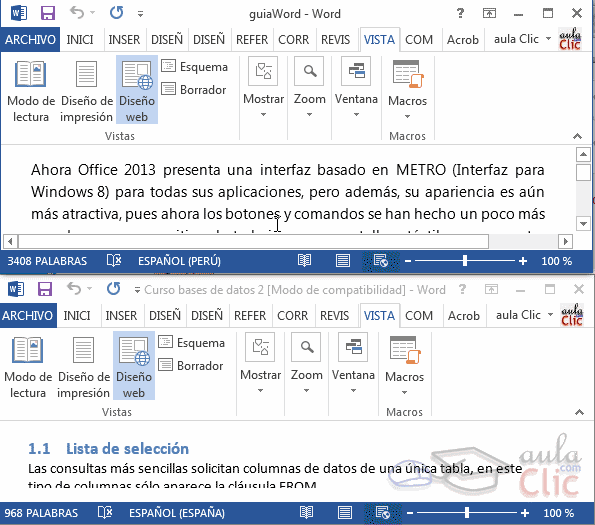The height and width of the screenshot is (525, 595).
Task: Collapse the ribbon in guiaWord window
Action: click(x=577, y=136)
